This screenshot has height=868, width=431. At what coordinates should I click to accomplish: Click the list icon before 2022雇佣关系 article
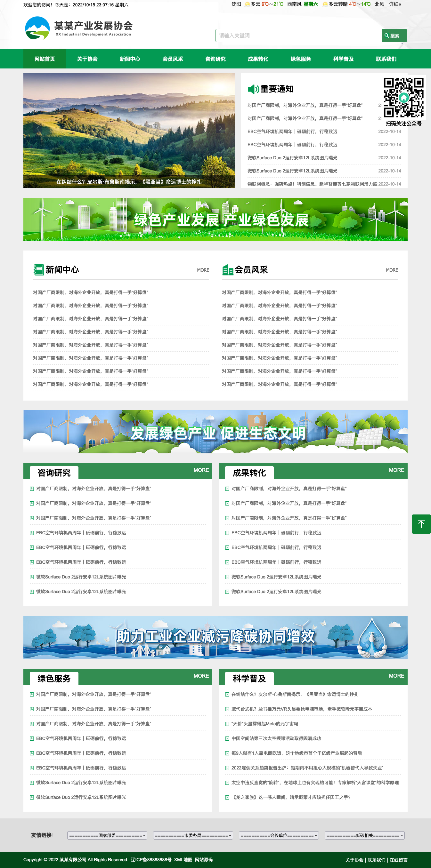[227, 768]
